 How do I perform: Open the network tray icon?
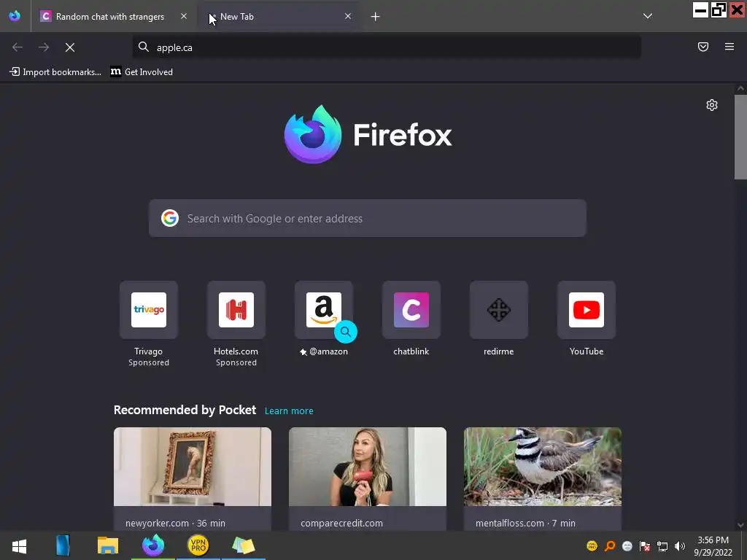point(662,546)
